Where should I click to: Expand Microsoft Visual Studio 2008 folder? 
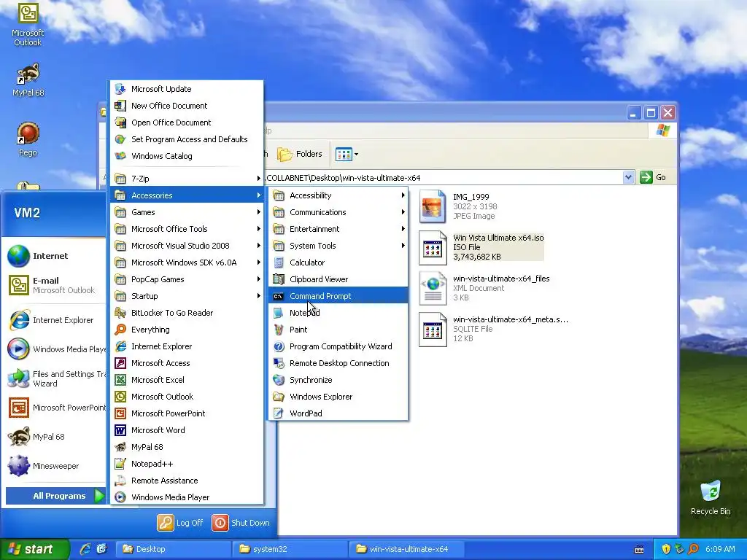[x=187, y=245]
